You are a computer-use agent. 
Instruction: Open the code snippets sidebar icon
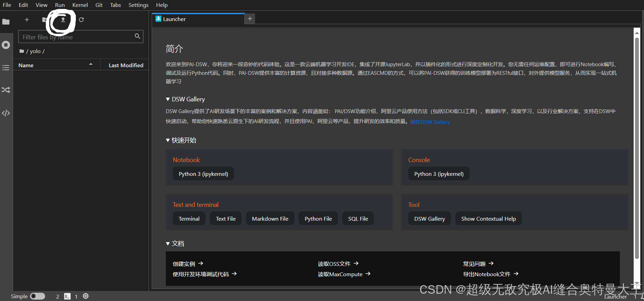click(6, 113)
